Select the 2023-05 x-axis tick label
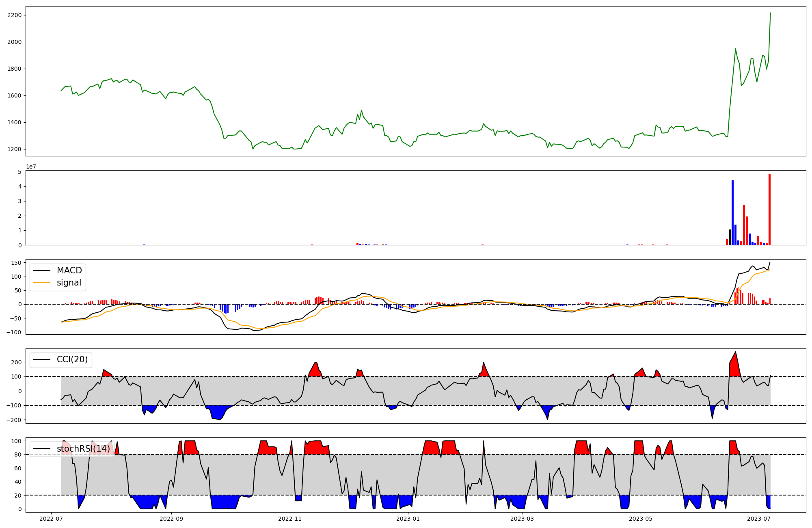 641,518
